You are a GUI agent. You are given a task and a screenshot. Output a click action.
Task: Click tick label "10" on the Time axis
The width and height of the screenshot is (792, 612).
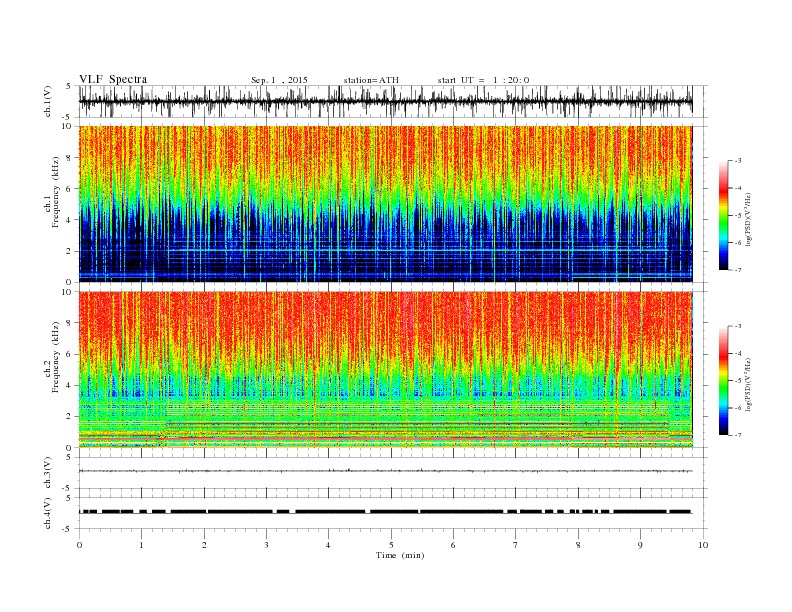coord(703,545)
